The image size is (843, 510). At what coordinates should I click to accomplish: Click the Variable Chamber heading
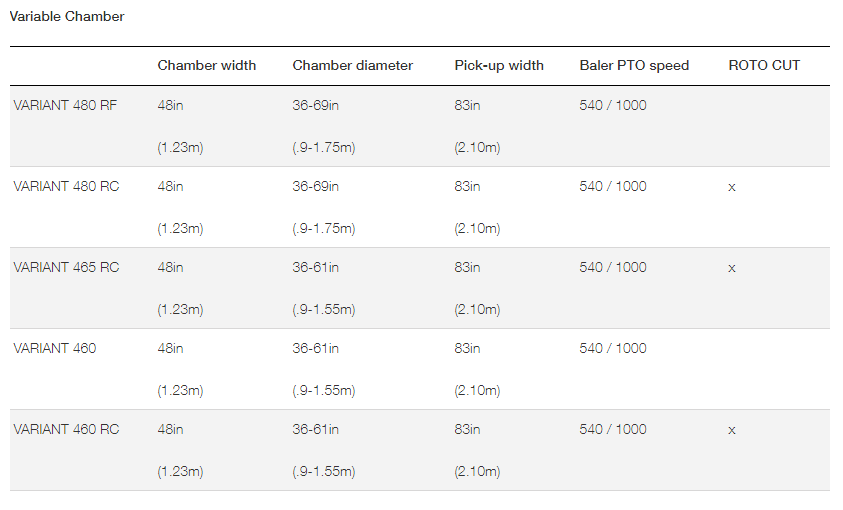click(67, 17)
